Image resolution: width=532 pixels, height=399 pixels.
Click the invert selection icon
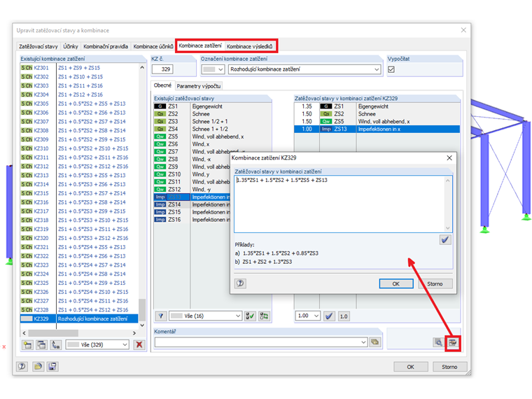click(264, 316)
